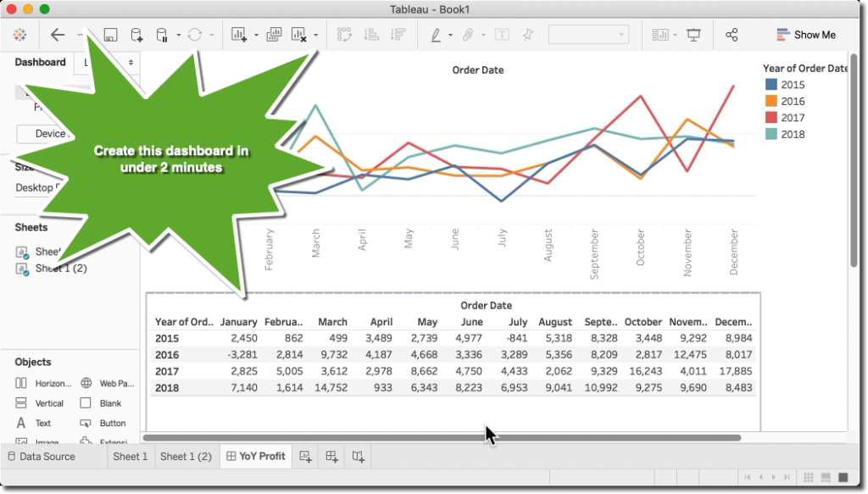Open the pane switcher beside Dashboard tab
The image size is (868, 494).
click(131, 63)
